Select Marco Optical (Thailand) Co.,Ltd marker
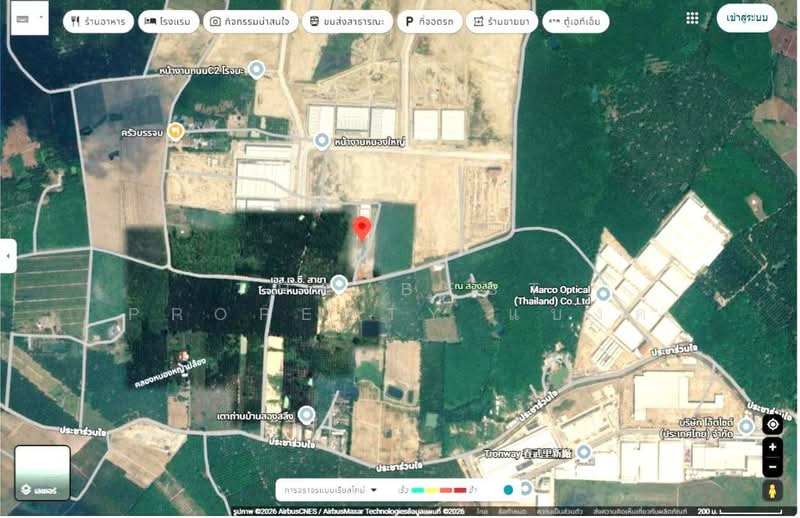Screen dimensions: 800x518 tap(603, 293)
